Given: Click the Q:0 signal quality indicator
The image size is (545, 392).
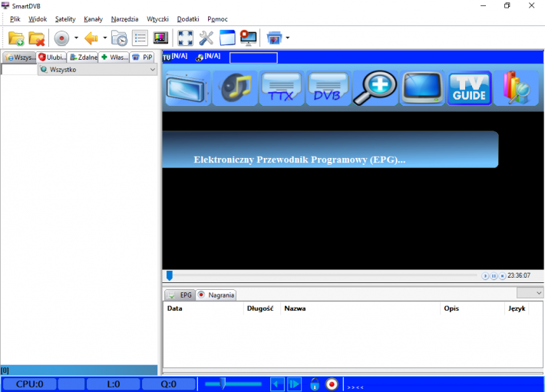Looking at the screenshot, I should pos(169,384).
